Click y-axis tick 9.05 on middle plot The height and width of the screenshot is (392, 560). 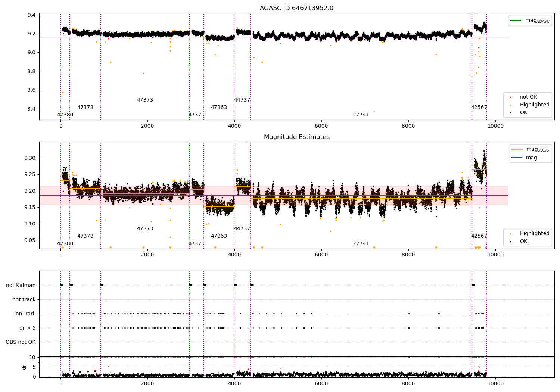click(30, 240)
